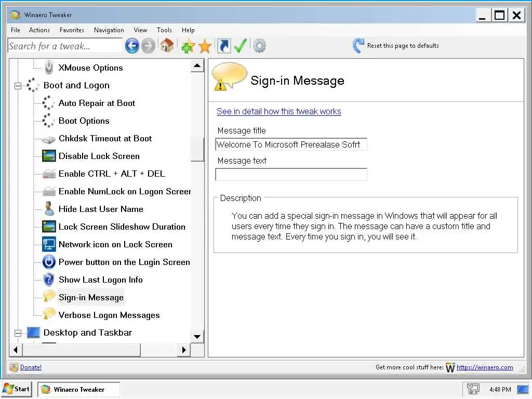532x399 pixels.
Task: Select Chkdsk Timeout at Boot item
Action: [x=105, y=138]
